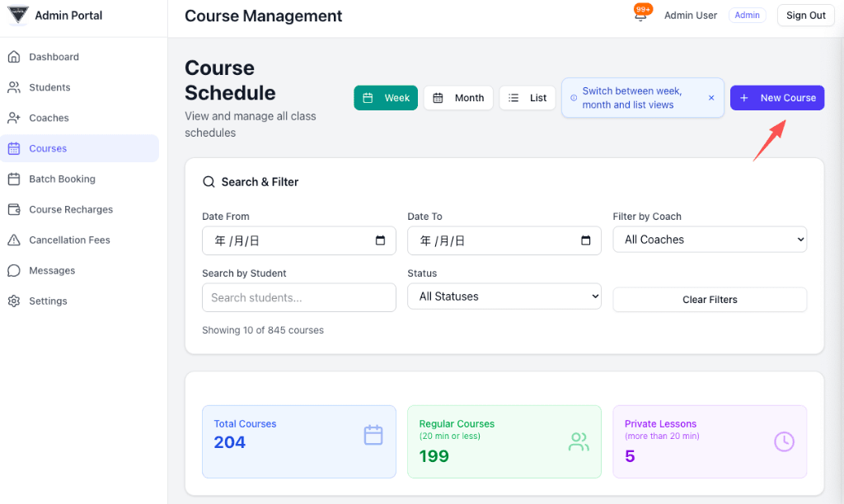
Task: Expand the All Coaches dropdown
Action: tap(710, 240)
